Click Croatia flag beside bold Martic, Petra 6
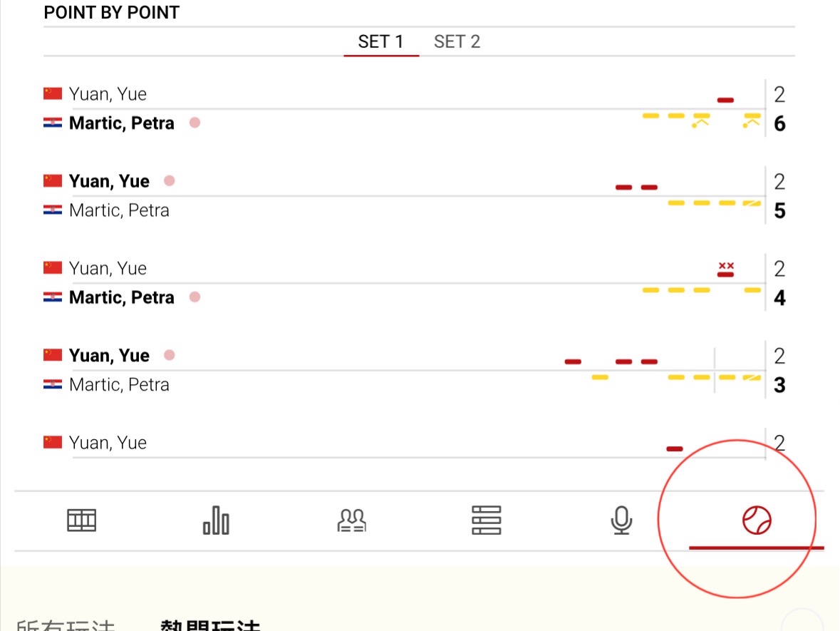840x631 pixels. [53, 123]
